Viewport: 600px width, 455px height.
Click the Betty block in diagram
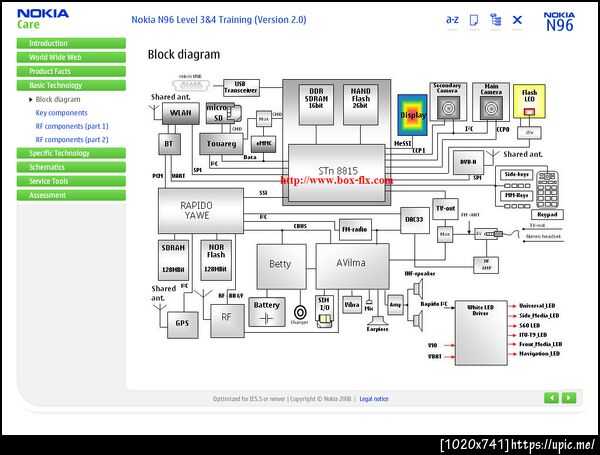[282, 266]
